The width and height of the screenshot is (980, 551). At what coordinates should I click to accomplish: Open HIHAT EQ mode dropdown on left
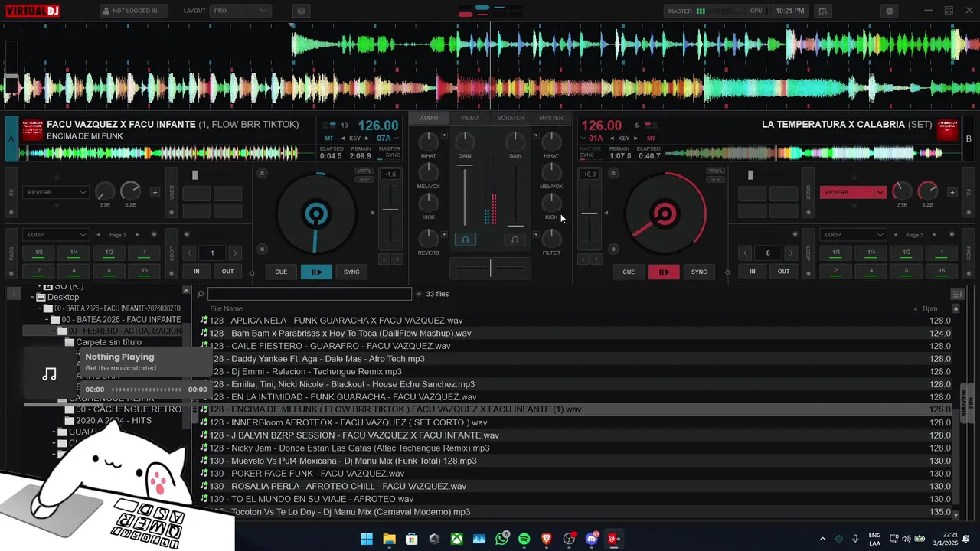[x=444, y=135]
